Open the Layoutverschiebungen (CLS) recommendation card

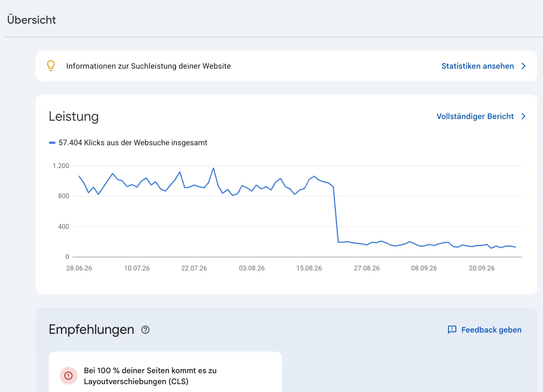[x=166, y=372]
